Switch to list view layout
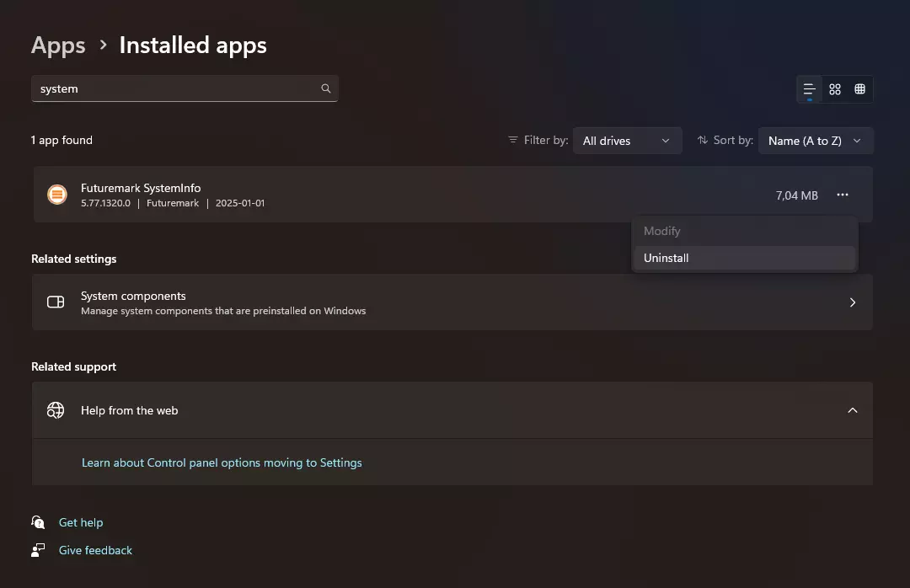The image size is (910, 588). click(810, 89)
